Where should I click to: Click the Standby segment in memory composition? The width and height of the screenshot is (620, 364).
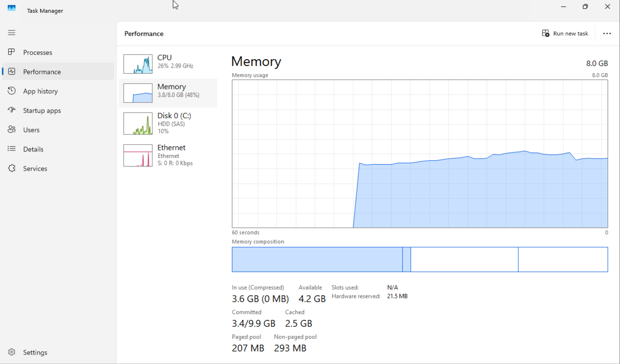(464, 260)
